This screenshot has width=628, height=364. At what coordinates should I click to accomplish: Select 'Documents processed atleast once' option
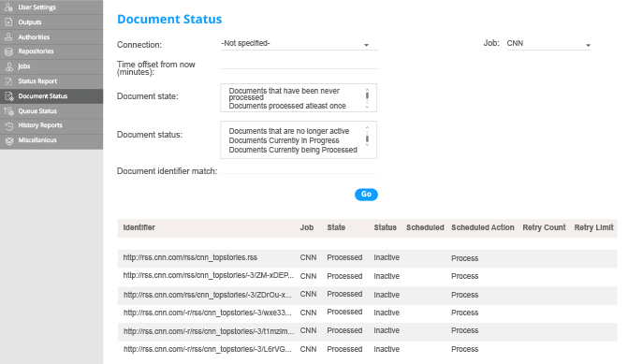pyautogui.click(x=287, y=106)
